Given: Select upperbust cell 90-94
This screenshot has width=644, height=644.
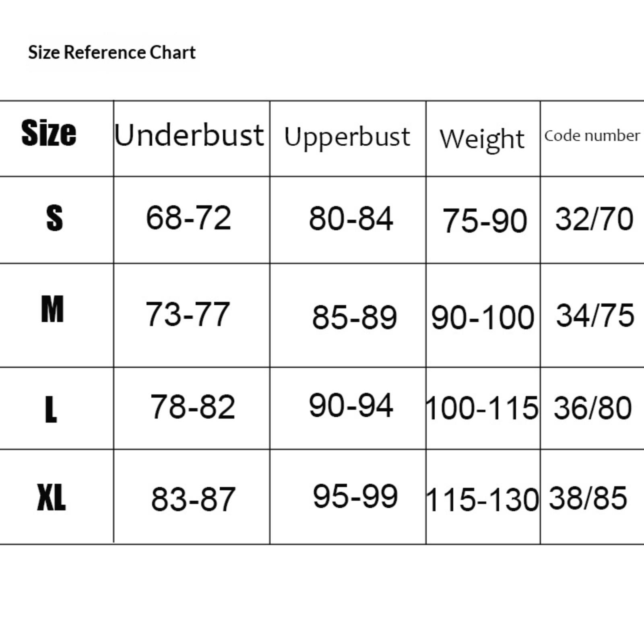Looking at the screenshot, I should pyautogui.click(x=351, y=405).
